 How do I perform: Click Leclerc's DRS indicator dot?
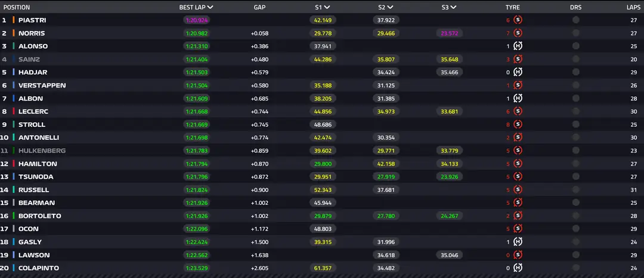(576, 111)
